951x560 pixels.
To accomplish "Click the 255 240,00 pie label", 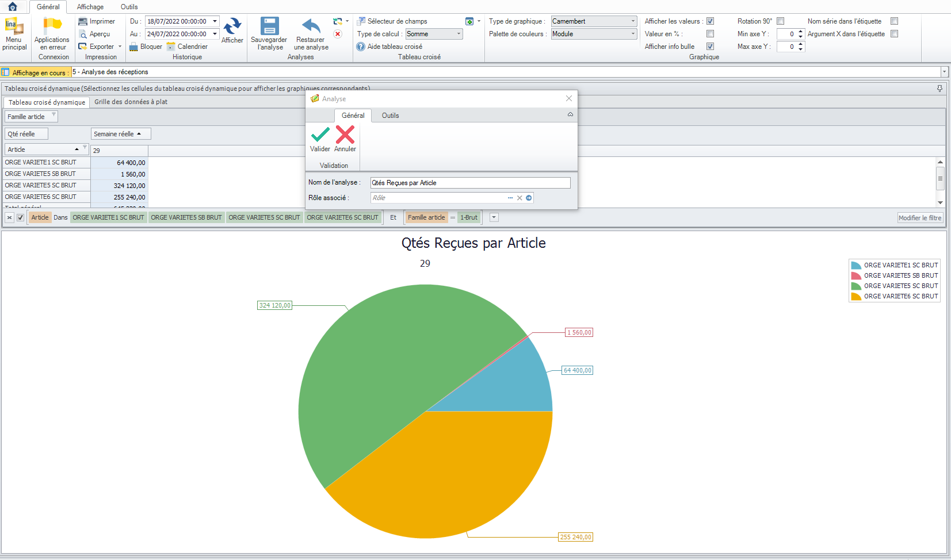I will click(575, 537).
